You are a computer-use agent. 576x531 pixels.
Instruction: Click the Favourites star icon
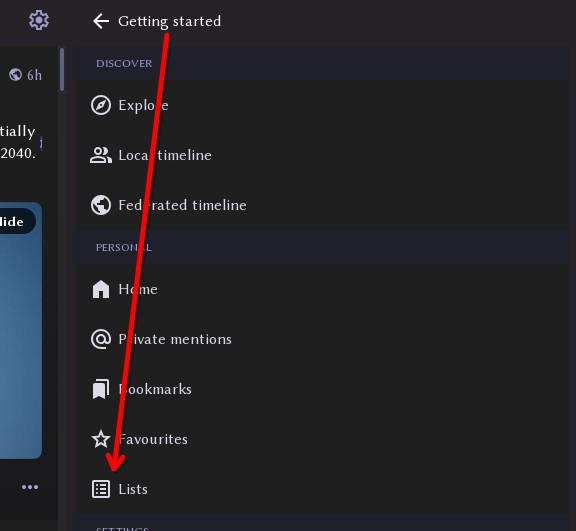click(101, 439)
